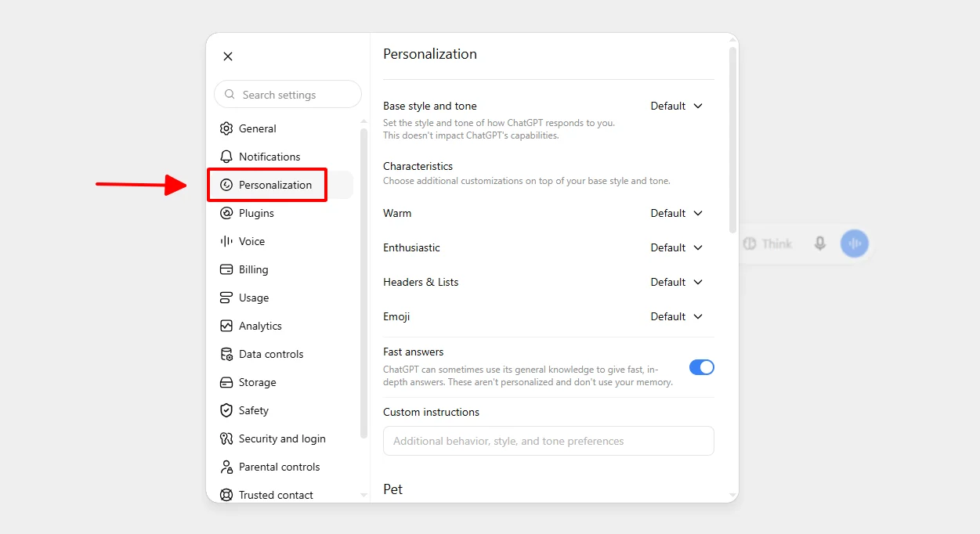
Task: Open the Emoji dropdown
Action: 678,316
